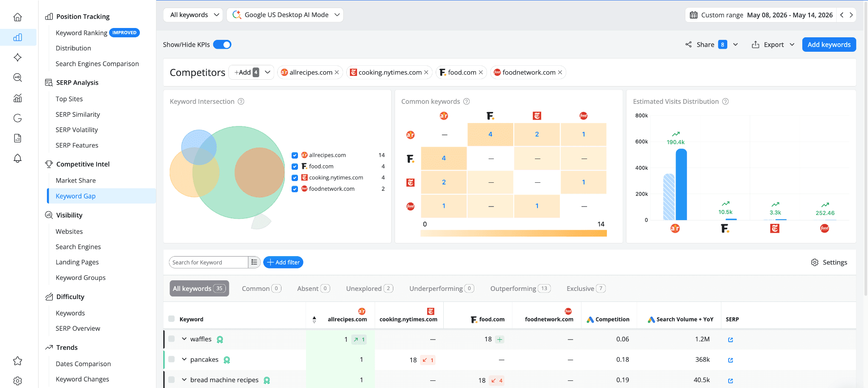Screen dimensions: 868x388
Task: Switch to All keywords tab
Action: coord(199,288)
